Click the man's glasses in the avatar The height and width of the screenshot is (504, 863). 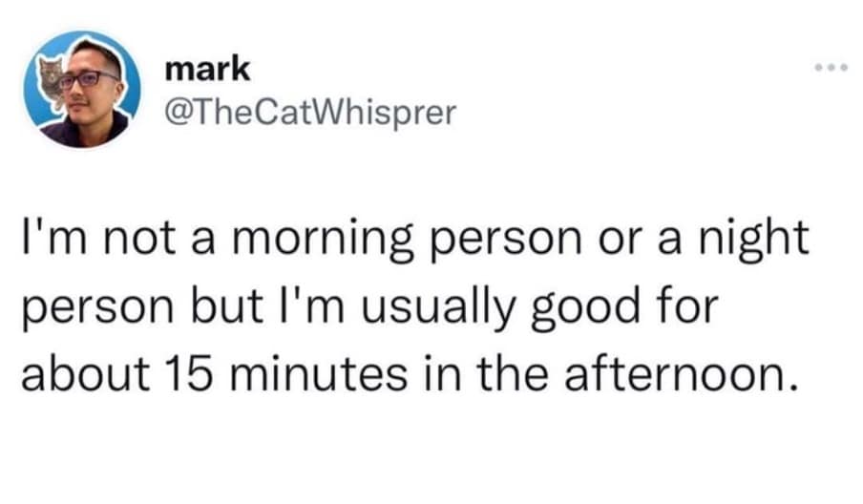coord(91,78)
